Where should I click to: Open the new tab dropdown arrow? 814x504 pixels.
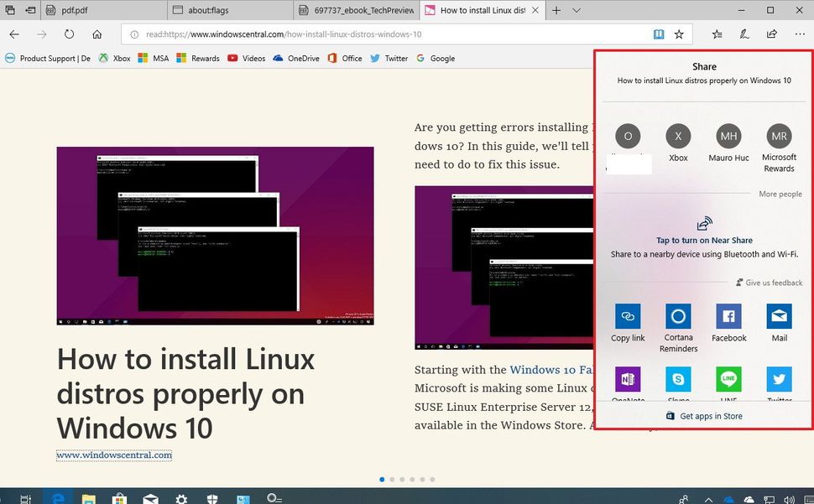[576, 10]
